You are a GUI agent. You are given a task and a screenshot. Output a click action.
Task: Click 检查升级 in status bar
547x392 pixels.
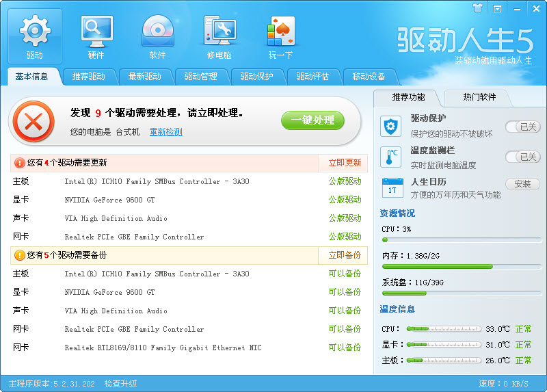(121, 384)
